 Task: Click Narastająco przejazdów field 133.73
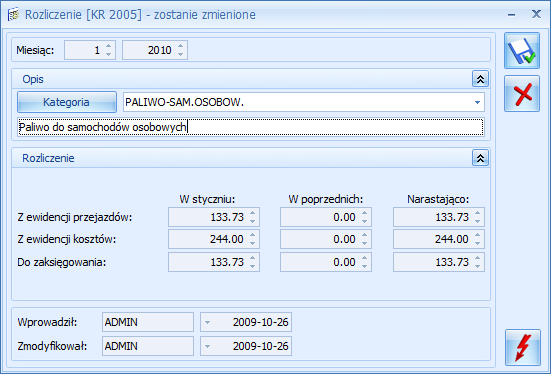click(x=439, y=217)
